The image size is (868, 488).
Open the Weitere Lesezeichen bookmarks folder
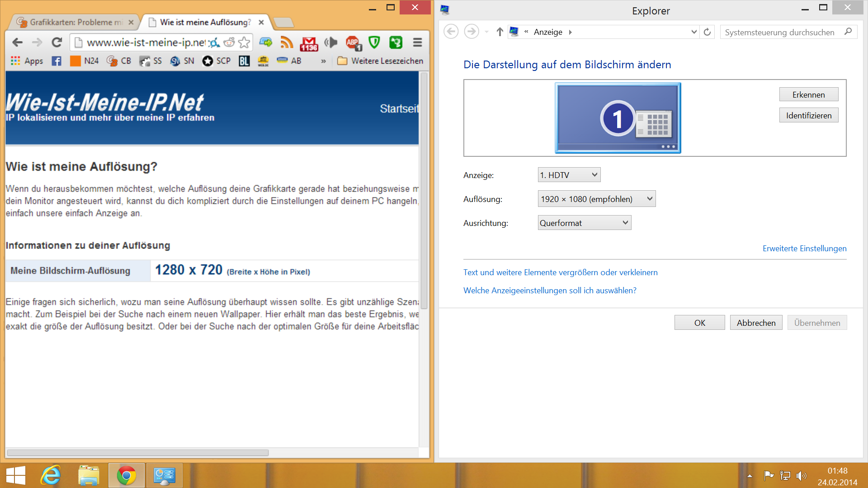(x=380, y=61)
